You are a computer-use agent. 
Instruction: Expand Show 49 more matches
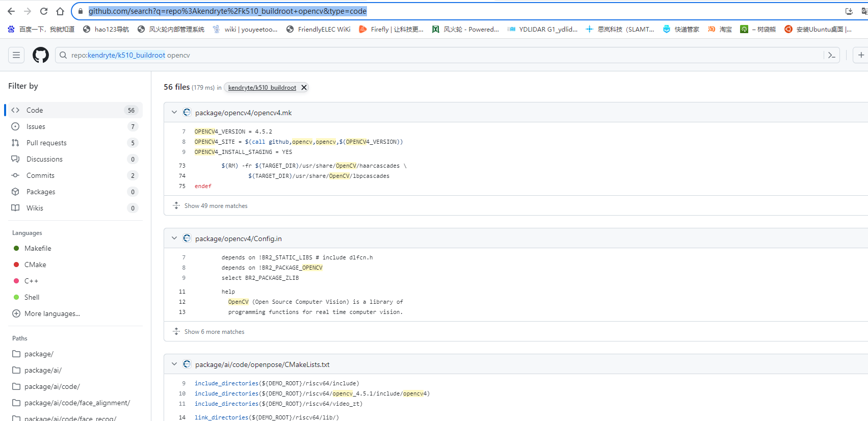216,206
